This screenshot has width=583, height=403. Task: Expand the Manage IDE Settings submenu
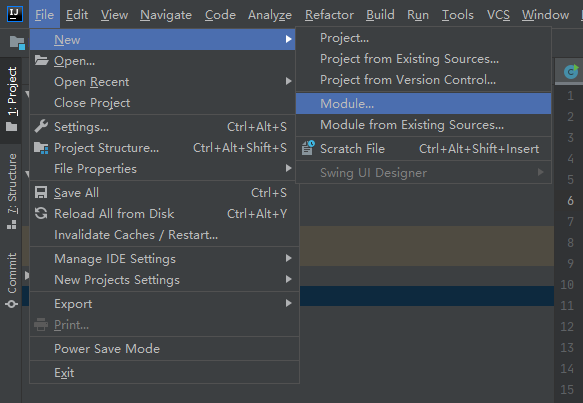coord(288,258)
